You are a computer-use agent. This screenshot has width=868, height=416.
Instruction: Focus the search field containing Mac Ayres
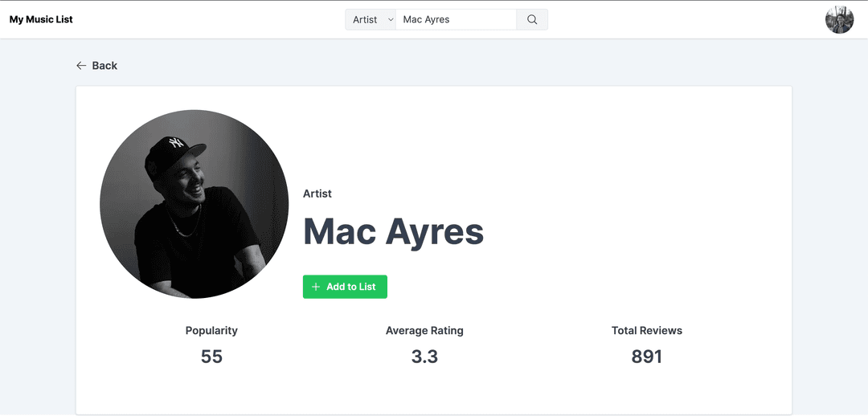tap(457, 19)
